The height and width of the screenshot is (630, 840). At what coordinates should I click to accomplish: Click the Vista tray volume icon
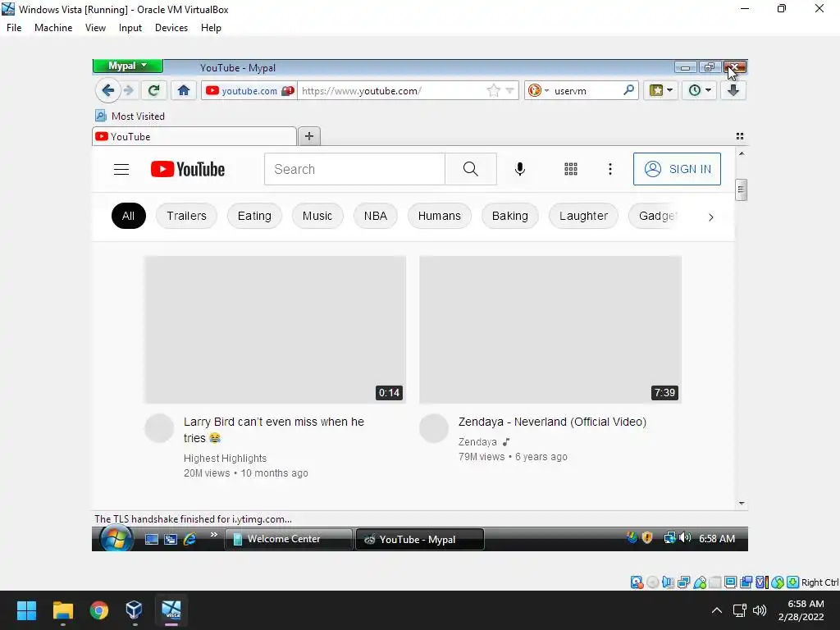click(x=685, y=537)
